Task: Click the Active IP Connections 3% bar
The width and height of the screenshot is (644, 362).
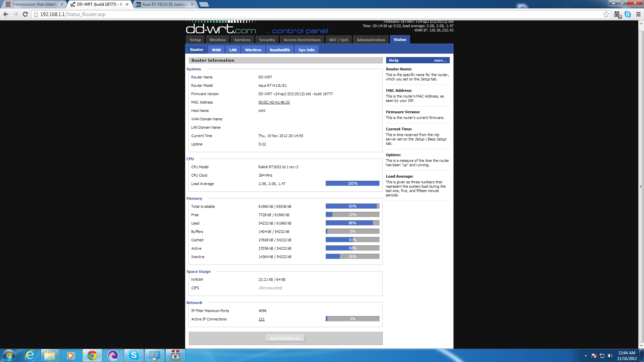Action: pyautogui.click(x=353, y=319)
